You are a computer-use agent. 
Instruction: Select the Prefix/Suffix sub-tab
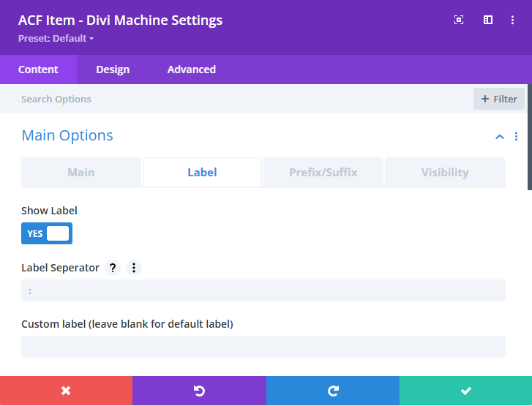[323, 173]
